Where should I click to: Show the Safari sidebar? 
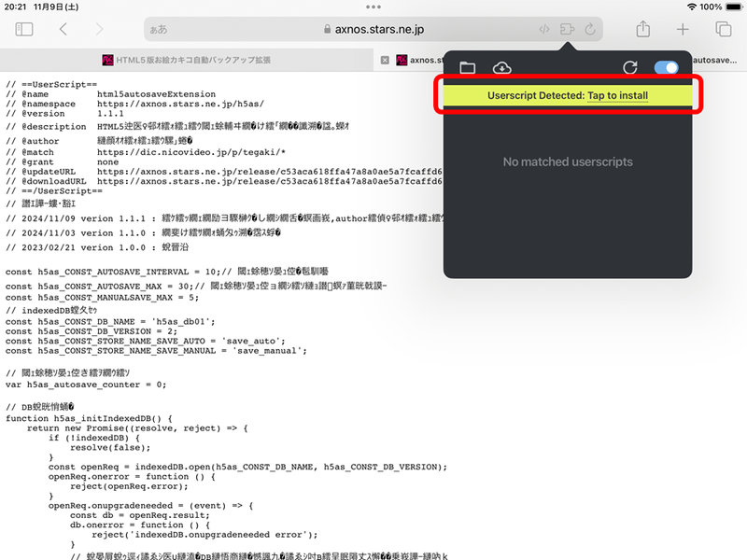pos(24,30)
